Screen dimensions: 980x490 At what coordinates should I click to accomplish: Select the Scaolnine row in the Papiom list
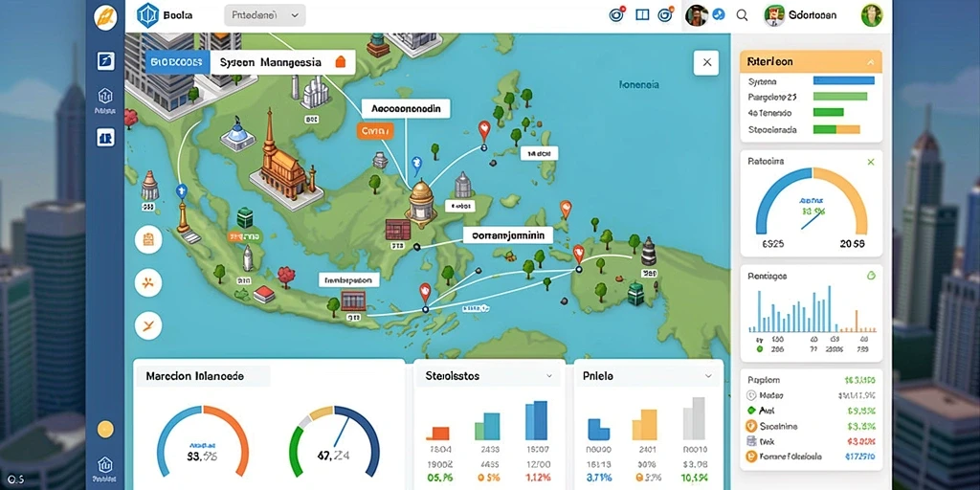pyautogui.click(x=812, y=426)
